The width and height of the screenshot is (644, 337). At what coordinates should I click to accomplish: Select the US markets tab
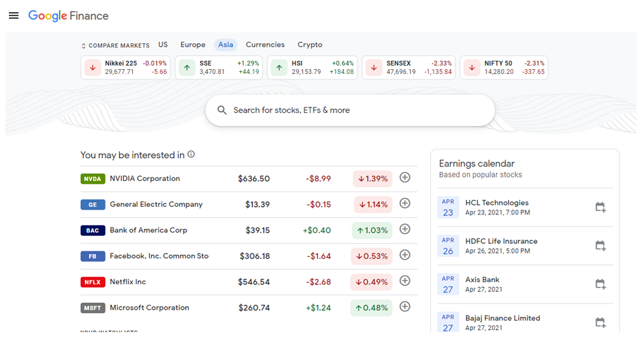tap(163, 45)
